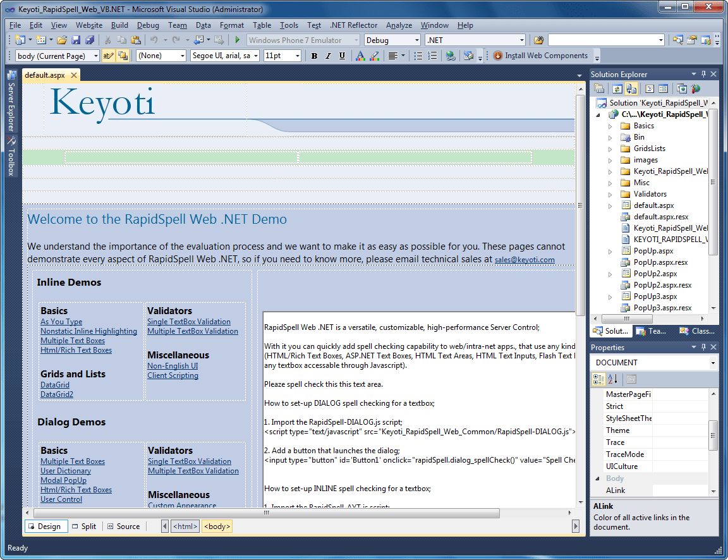Insert a hyperlink using the globe-link icon
Image resolution: width=728 pixels, height=560 pixels.
(x=451, y=56)
